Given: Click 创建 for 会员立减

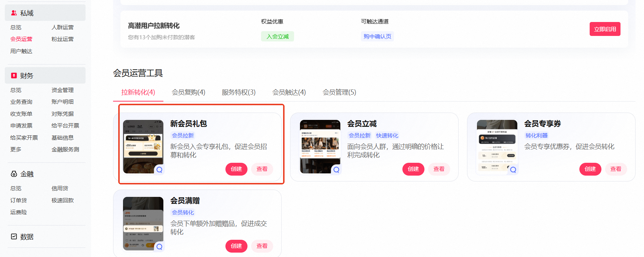Looking at the screenshot, I should 413,169.
